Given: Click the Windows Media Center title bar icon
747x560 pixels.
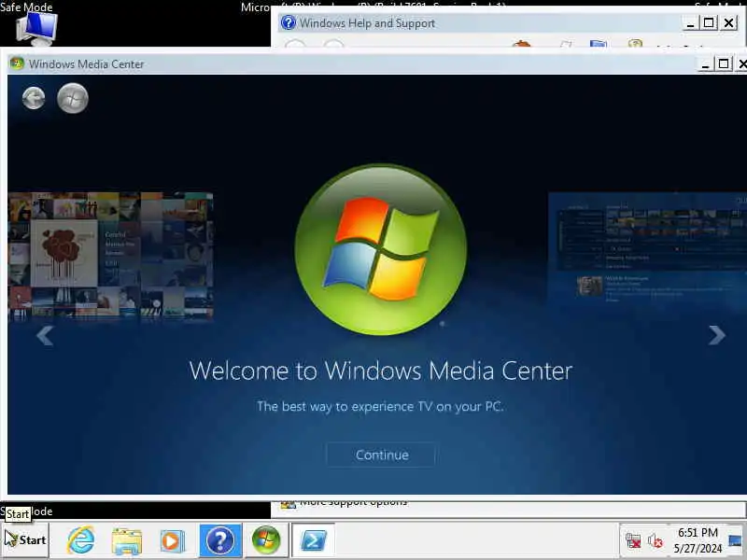Looking at the screenshot, I should coord(17,63).
